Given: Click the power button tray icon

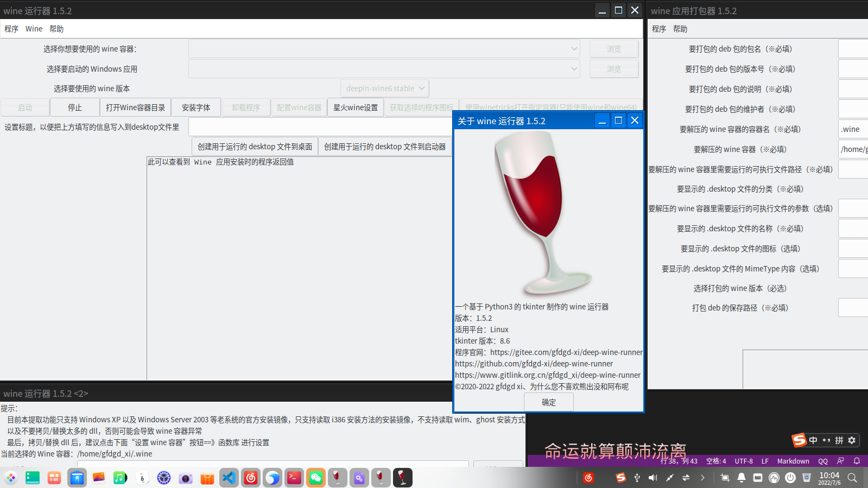Looking at the screenshot, I should click(x=790, y=478).
